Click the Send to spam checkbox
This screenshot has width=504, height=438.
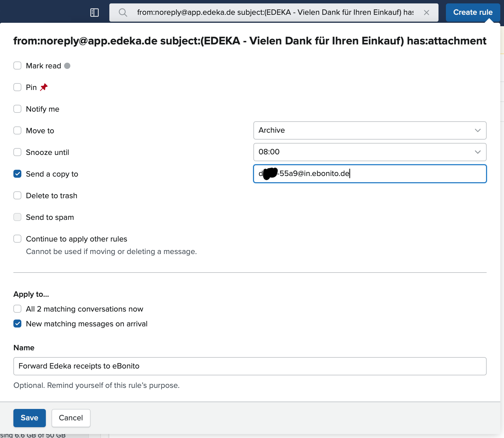17,217
